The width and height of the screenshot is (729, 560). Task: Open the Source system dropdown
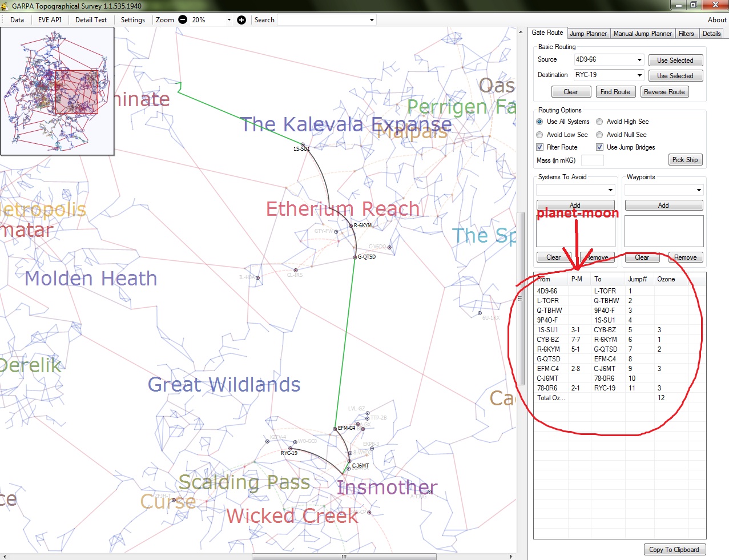tap(639, 60)
